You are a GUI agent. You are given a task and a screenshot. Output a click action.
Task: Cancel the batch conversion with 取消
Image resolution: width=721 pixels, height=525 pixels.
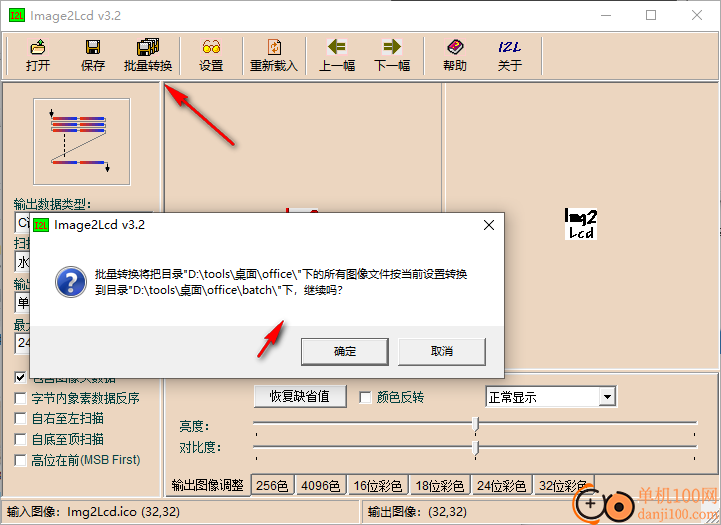(441, 352)
